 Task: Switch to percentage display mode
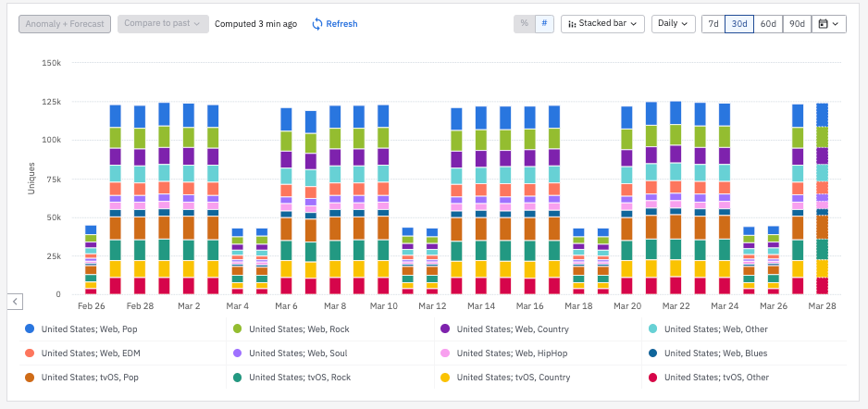pyautogui.click(x=524, y=24)
